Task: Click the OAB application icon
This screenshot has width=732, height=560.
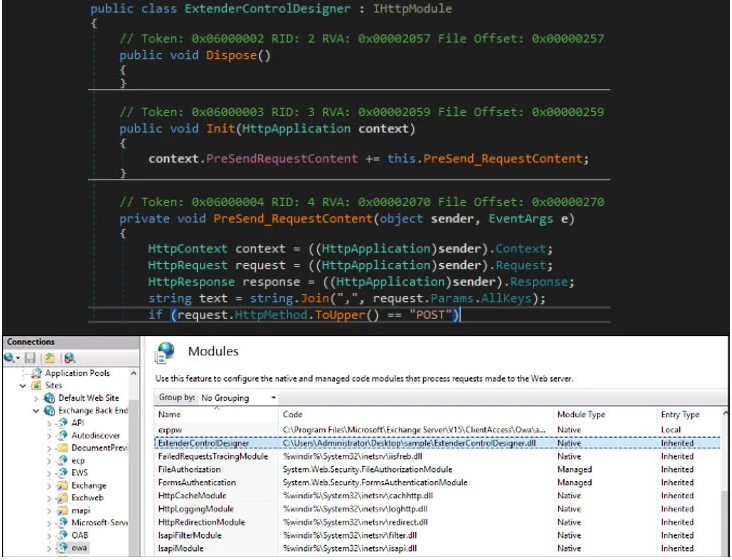Action: tap(62, 535)
